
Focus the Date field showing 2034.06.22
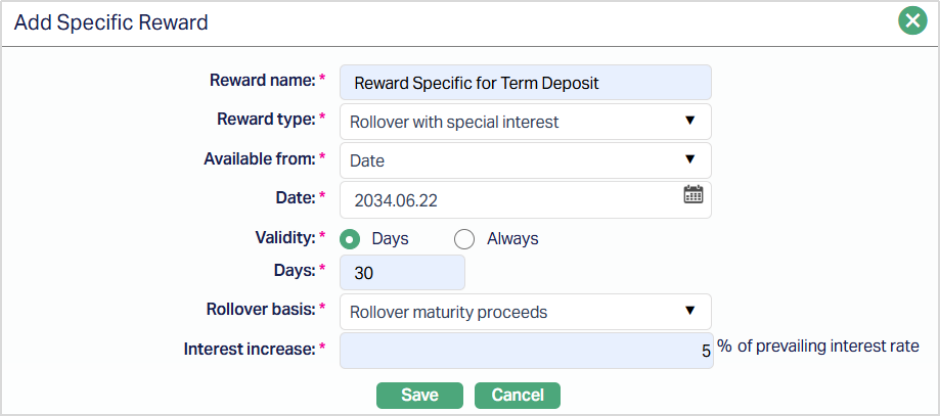click(x=510, y=200)
